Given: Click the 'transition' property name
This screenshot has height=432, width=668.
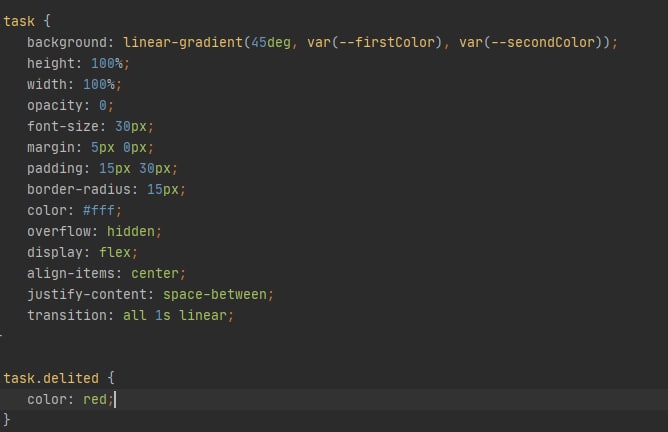Looking at the screenshot, I should [67, 315].
